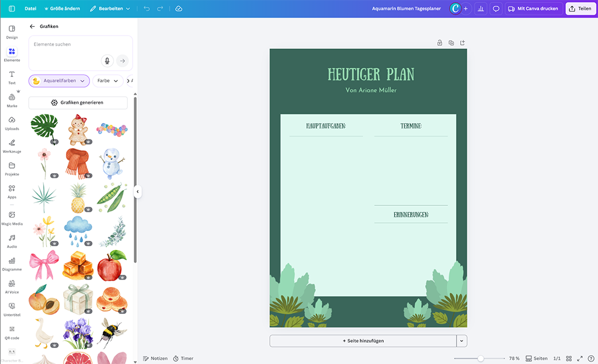Click the Teilen share button
598x364 pixels.
580,8
